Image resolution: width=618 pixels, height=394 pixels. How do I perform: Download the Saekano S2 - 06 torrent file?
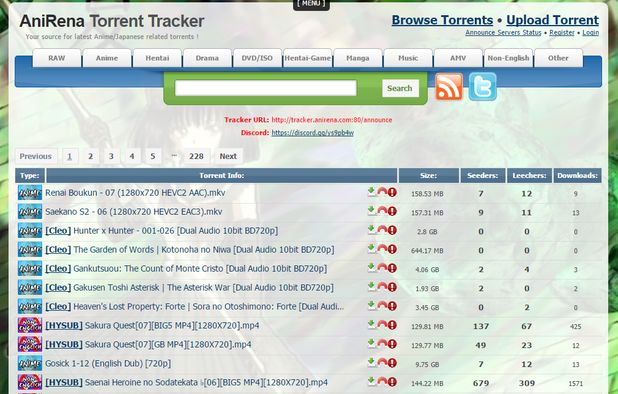click(x=371, y=211)
